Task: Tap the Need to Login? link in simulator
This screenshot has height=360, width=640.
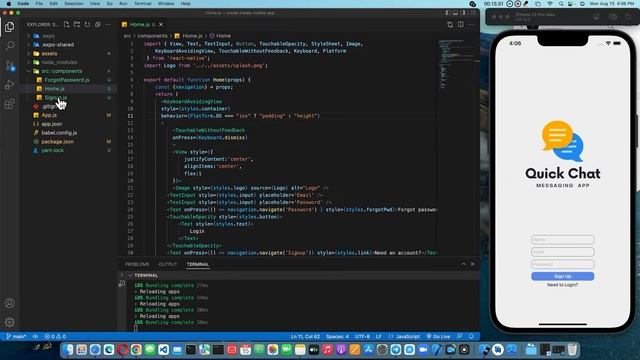Action: point(562,285)
